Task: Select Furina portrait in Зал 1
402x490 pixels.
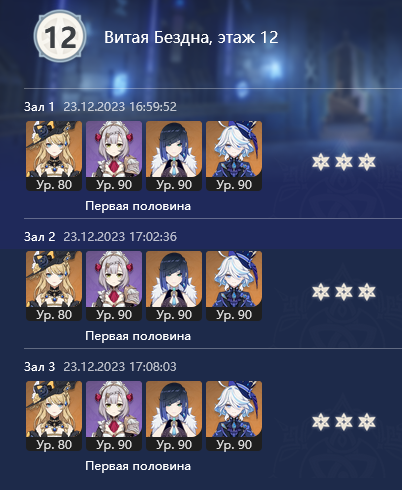Action: click(234, 156)
